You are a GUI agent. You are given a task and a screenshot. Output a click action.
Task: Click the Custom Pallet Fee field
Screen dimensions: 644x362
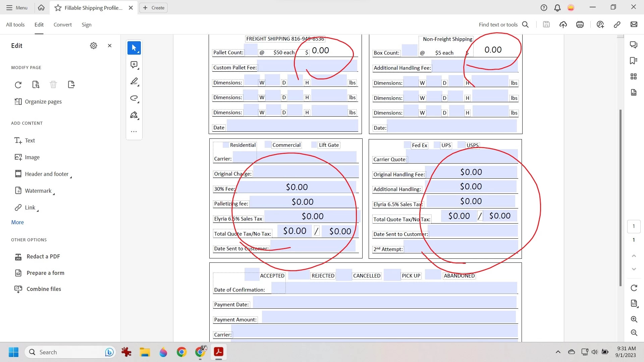point(275,66)
